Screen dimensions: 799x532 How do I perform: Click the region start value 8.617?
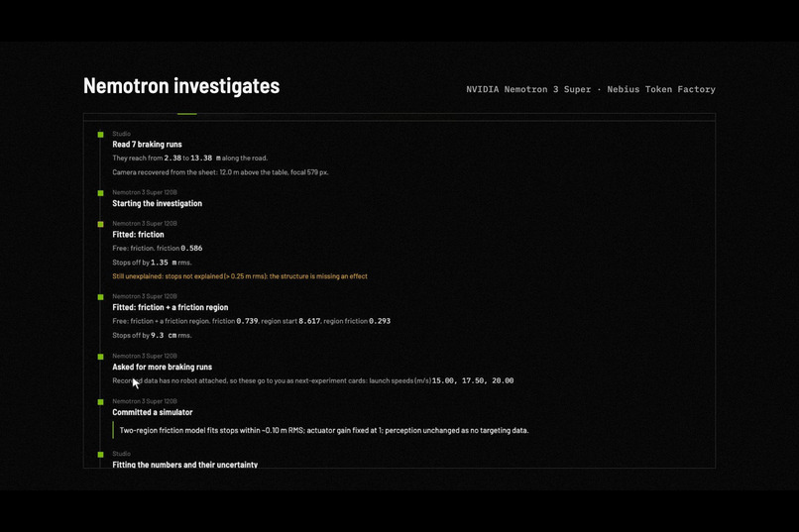(x=309, y=321)
